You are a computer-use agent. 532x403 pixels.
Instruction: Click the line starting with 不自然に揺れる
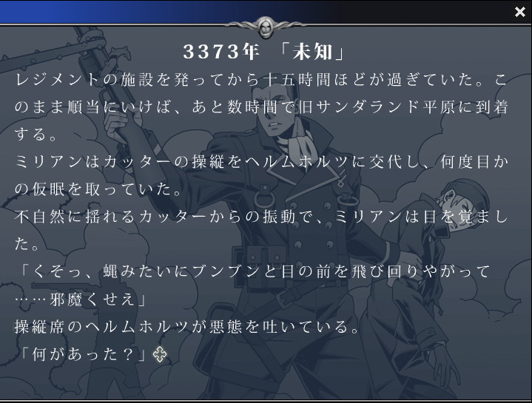(x=261, y=217)
